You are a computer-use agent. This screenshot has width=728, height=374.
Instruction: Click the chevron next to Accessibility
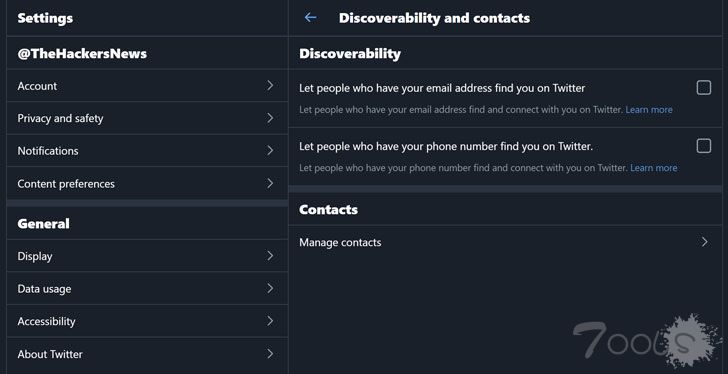tap(270, 321)
